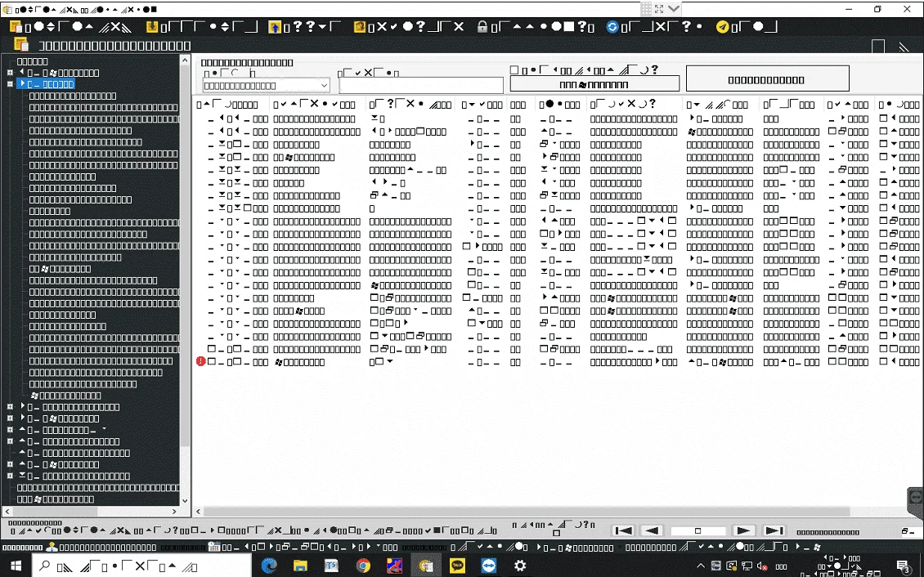This screenshot has height=577, width=924.
Task: Open the Windows Start menu
Action: [x=16, y=566]
